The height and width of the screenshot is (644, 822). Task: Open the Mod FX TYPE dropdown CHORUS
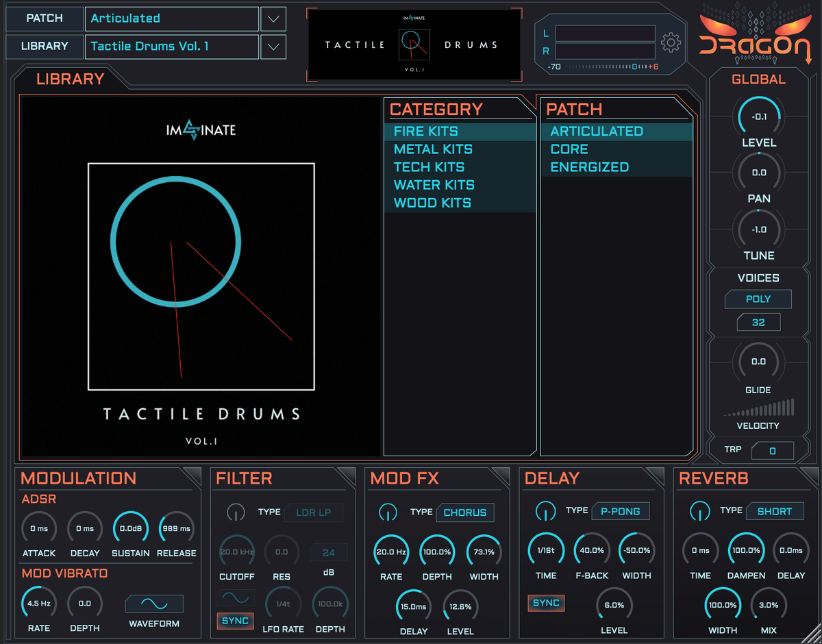[465, 512]
